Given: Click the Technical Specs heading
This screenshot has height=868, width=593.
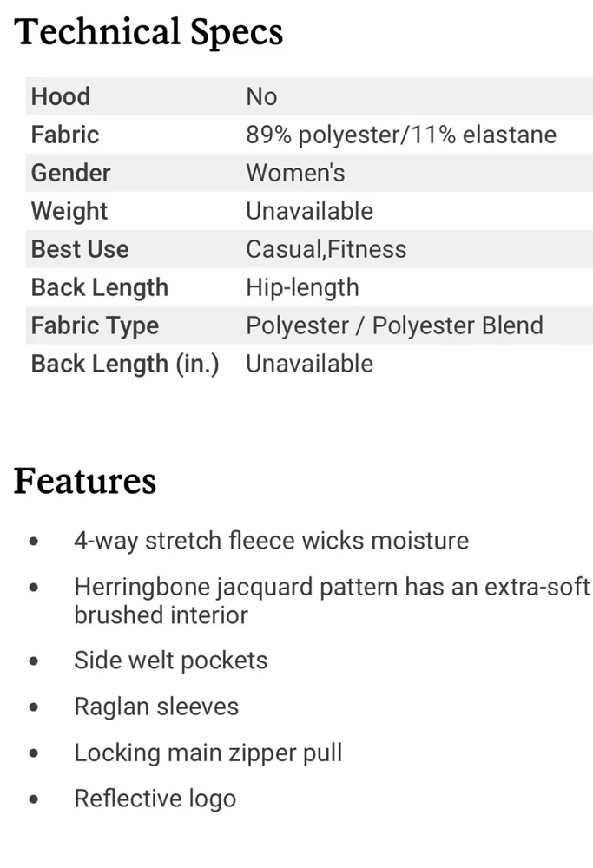Looking at the screenshot, I should tap(148, 32).
